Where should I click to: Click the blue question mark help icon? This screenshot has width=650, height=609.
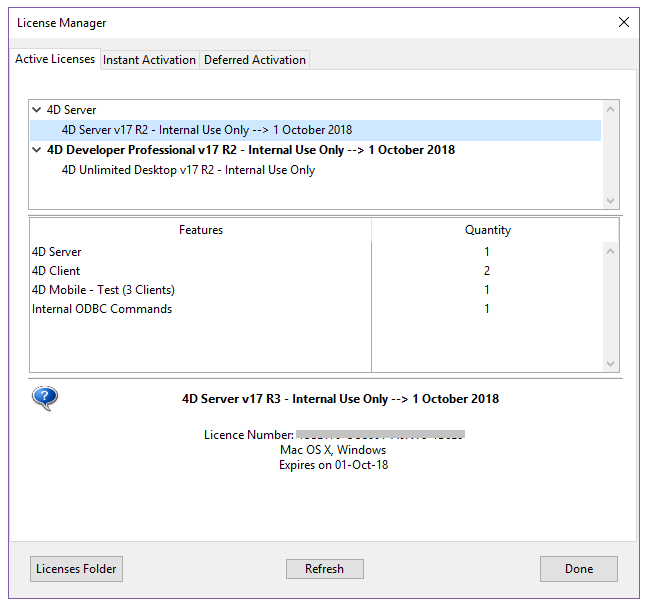tap(45, 399)
